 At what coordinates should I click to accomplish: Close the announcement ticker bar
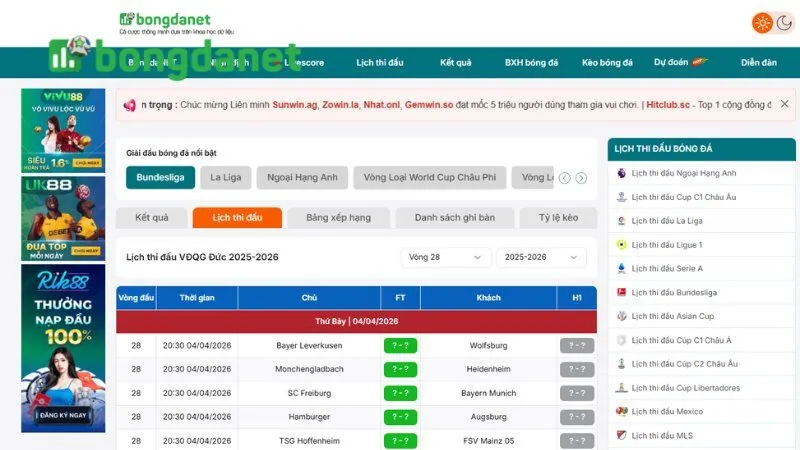[784, 104]
